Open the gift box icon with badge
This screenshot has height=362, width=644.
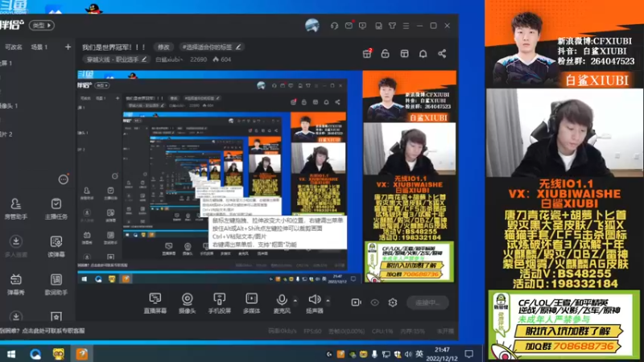[x=367, y=54]
